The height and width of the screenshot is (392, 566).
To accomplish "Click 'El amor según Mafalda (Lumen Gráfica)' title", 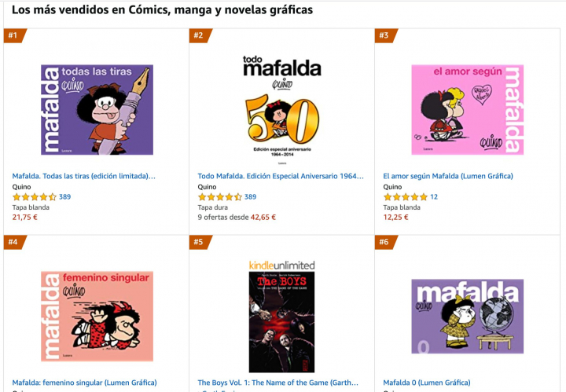I will 448,176.
